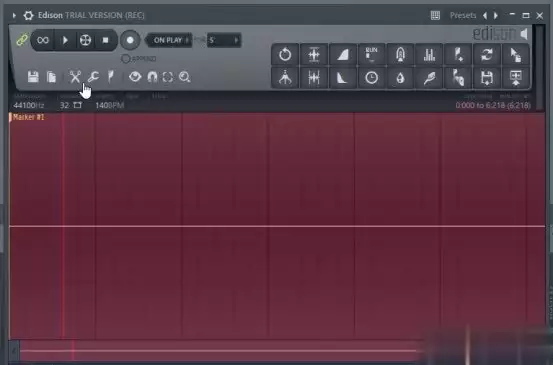Click the Marker #1 label
553x365 pixels.
tap(28, 117)
